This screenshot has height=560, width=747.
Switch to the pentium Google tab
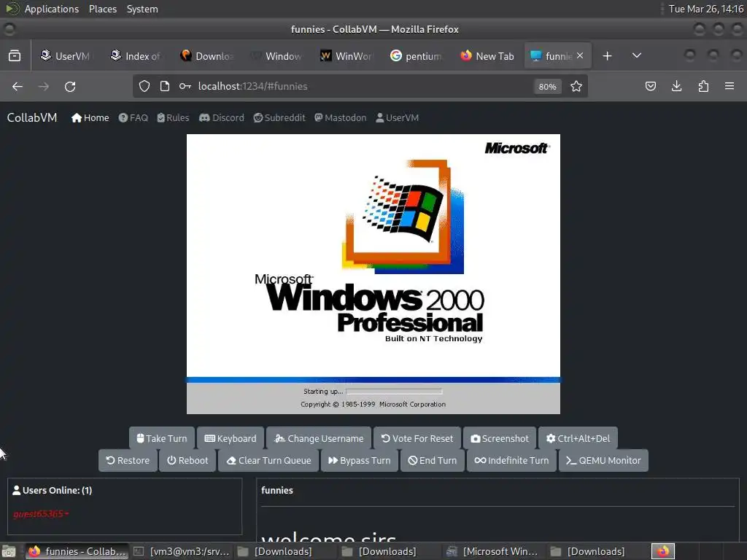pyautogui.click(x=416, y=55)
